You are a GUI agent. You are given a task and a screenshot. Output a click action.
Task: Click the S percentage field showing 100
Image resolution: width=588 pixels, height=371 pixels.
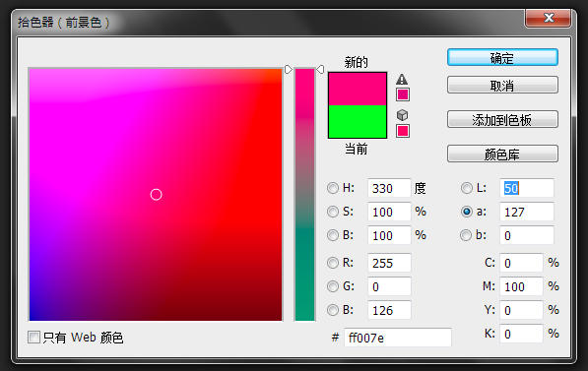[389, 212]
